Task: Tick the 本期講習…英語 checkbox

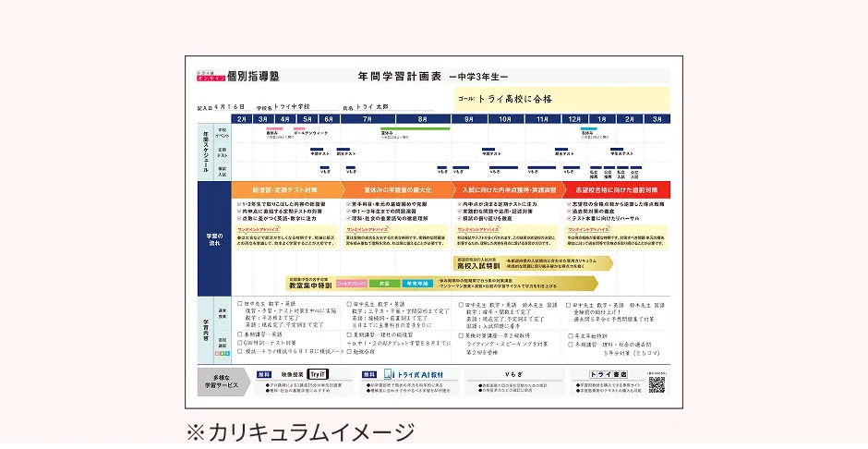Action: pyautogui.click(x=240, y=334)
